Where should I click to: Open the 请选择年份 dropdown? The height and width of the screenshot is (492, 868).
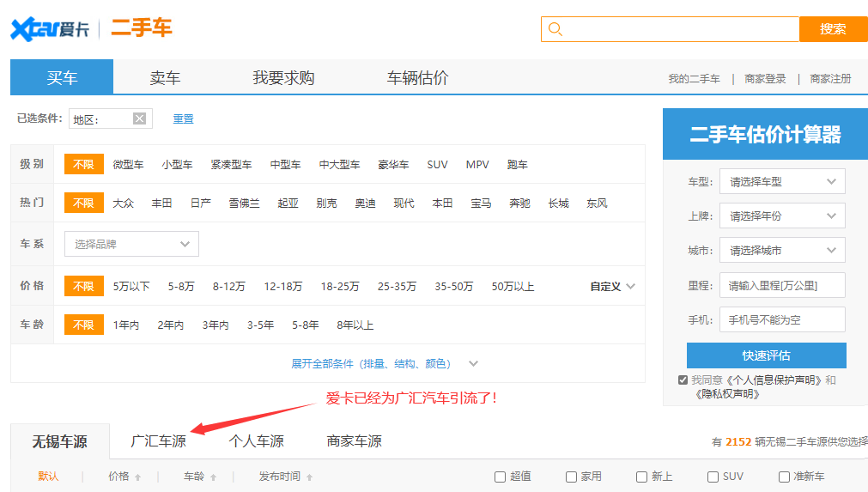coord(782,216)
